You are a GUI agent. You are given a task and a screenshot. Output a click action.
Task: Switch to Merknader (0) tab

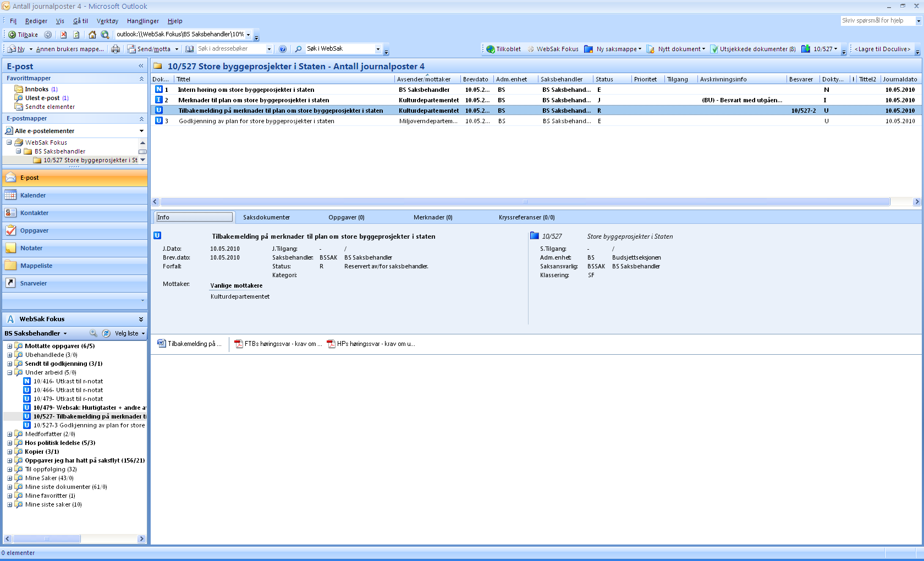[433, 217]
